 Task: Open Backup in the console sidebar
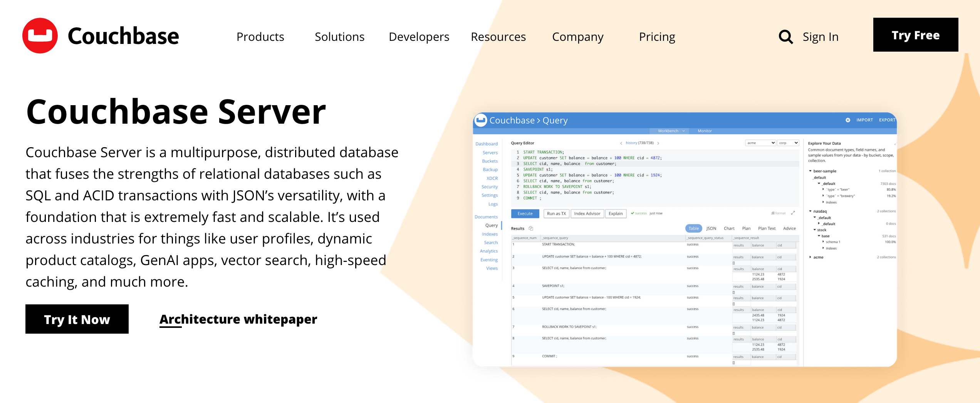pos(490,170)
